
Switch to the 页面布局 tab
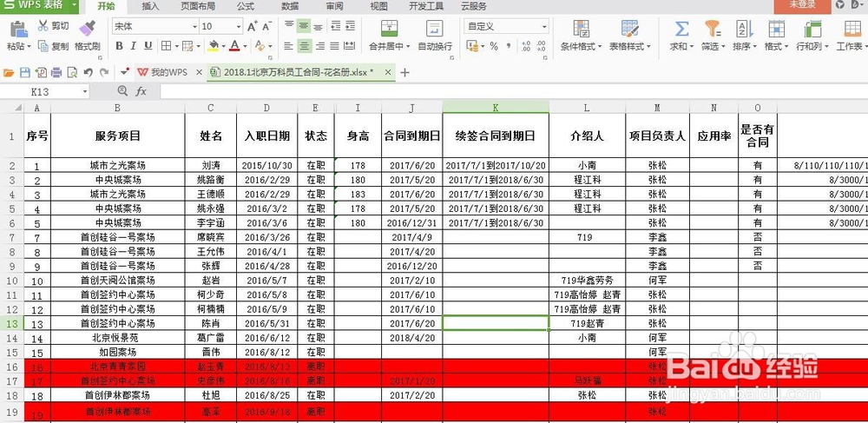[198, 7]
